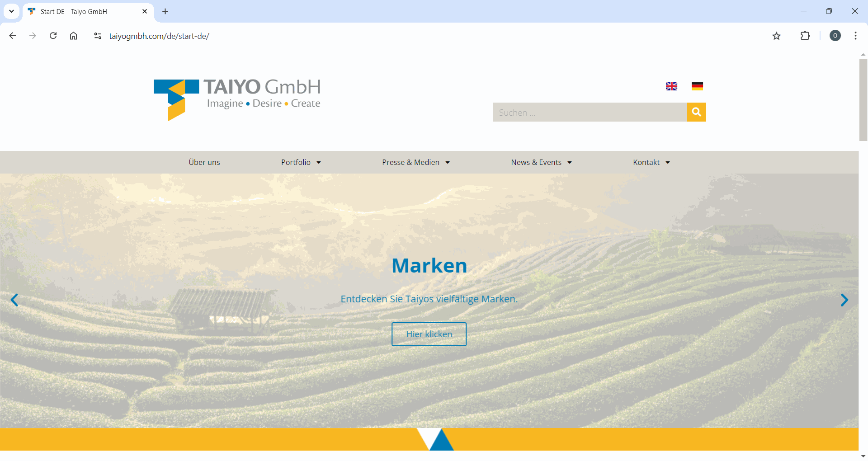Image resolution: width=868 pixels, height=461 pixels.
Task: Open site information icon in address bar
Action: tap(97, 36)
